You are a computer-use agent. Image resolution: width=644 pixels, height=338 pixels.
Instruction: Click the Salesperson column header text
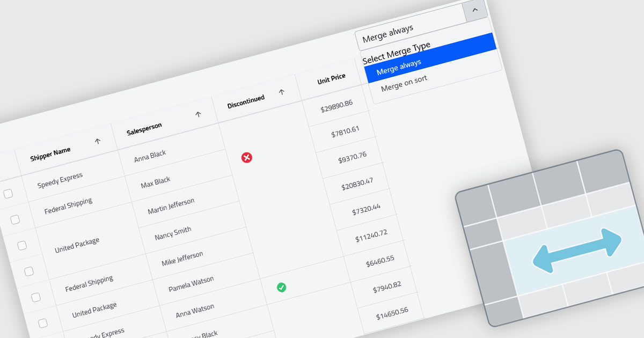click(144, 129)
